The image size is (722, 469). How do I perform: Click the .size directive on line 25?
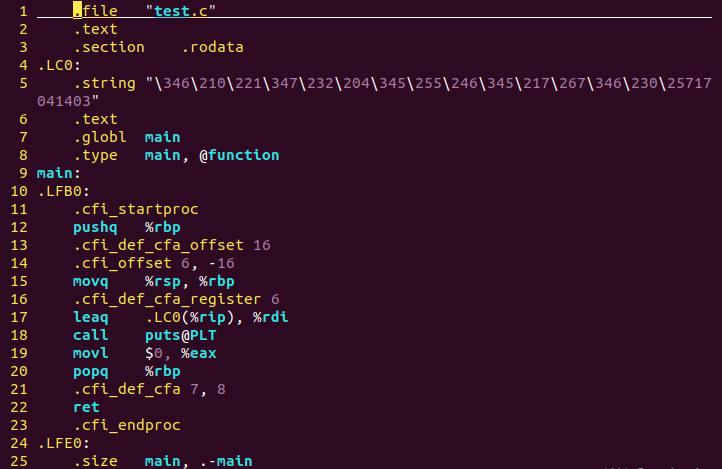(x=95, y=461)
